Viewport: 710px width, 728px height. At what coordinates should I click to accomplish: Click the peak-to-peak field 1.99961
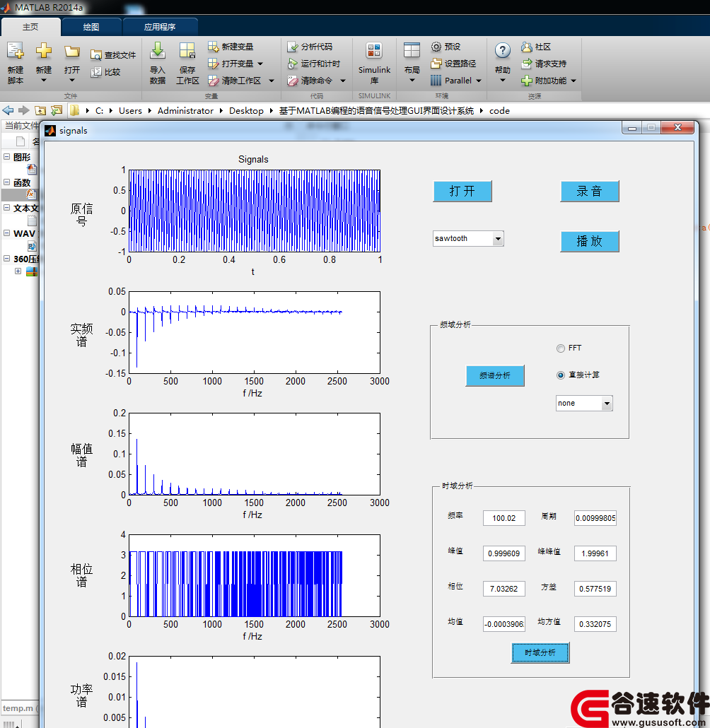click(x=595, y=553)
